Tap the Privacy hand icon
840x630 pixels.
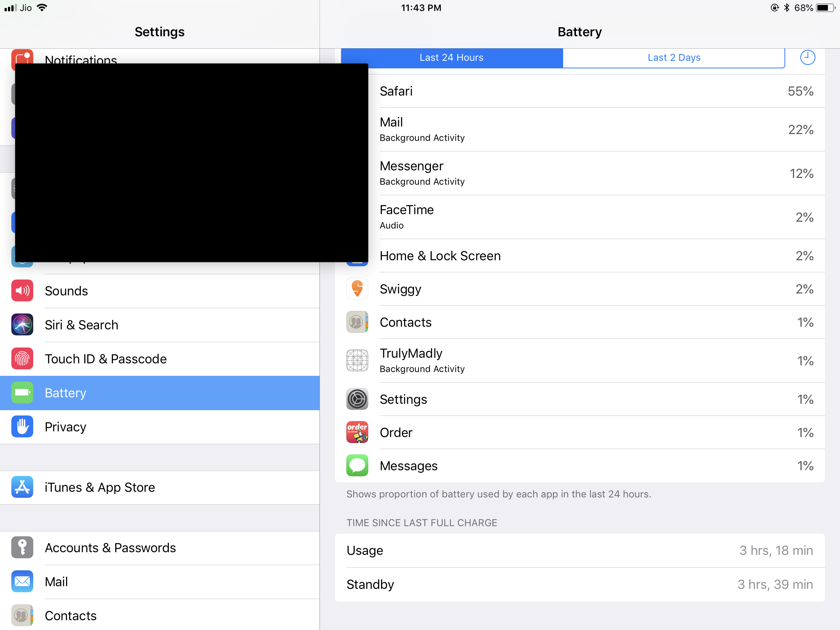pos(22,426)
